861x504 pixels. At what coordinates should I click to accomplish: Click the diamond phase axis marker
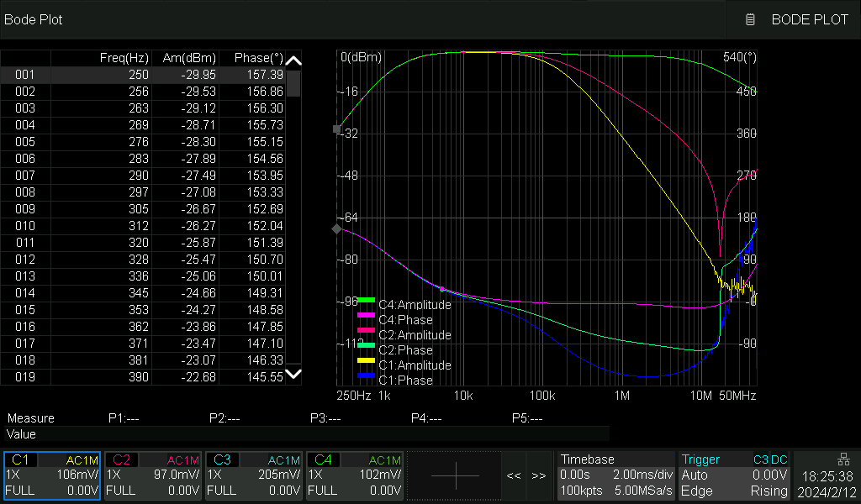336,228
